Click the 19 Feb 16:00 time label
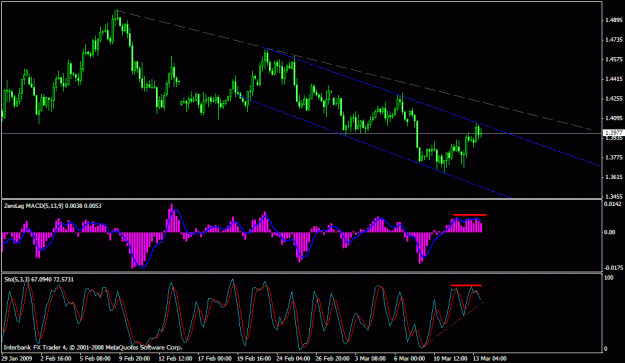 click(x=255, y=359)
